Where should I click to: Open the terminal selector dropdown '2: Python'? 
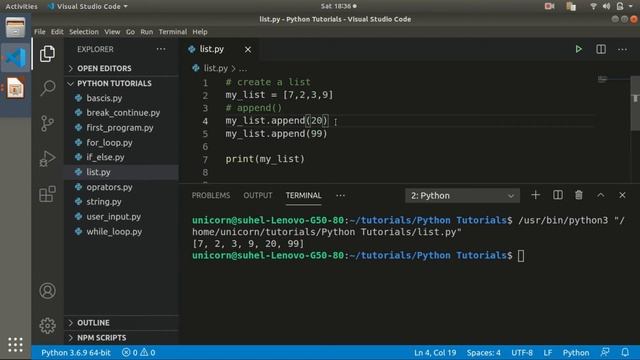point(462,196)
